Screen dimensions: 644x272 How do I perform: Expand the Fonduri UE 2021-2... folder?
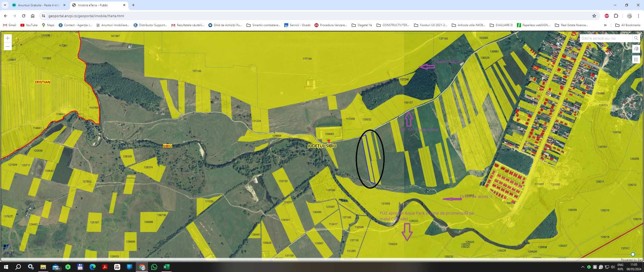click(431, 25)
